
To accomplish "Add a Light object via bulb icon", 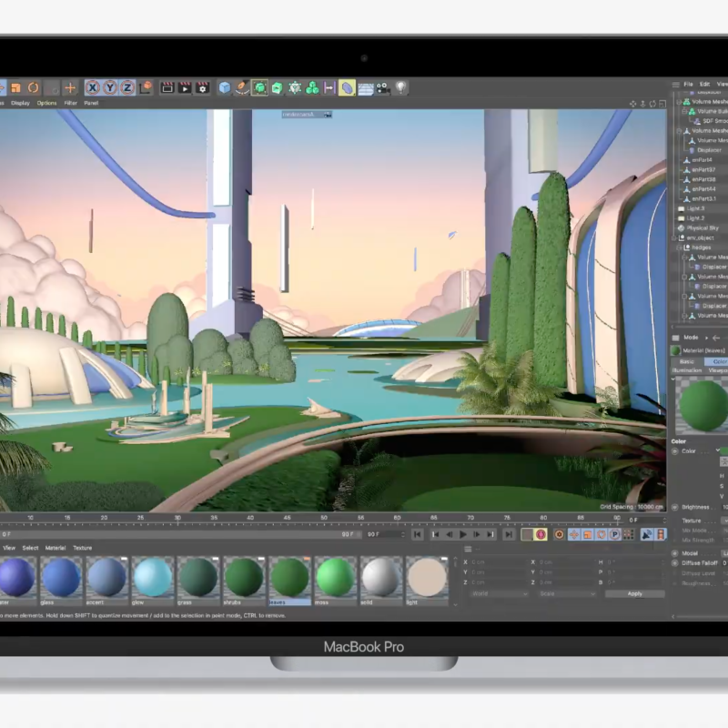I will tap(401, 87).
